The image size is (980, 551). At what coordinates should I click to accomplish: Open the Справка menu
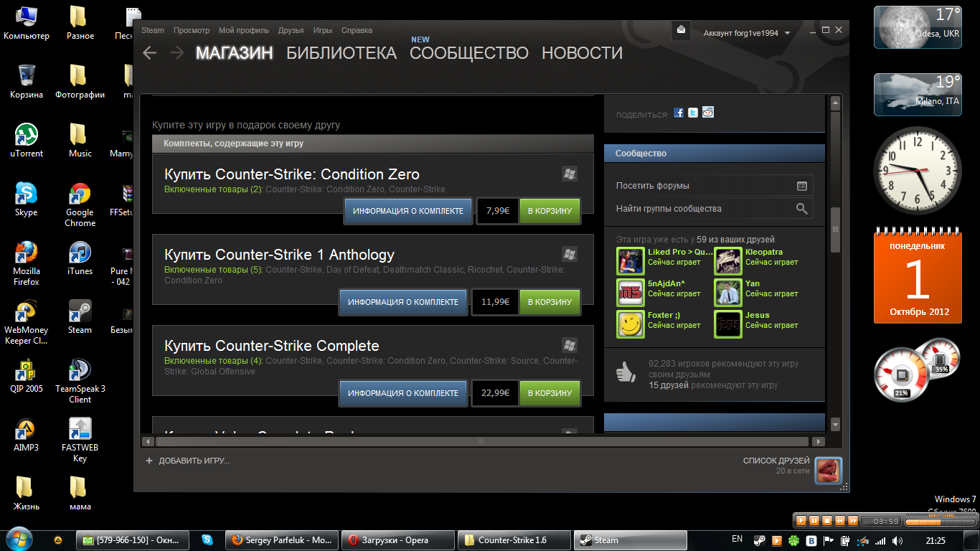(357, 30)
